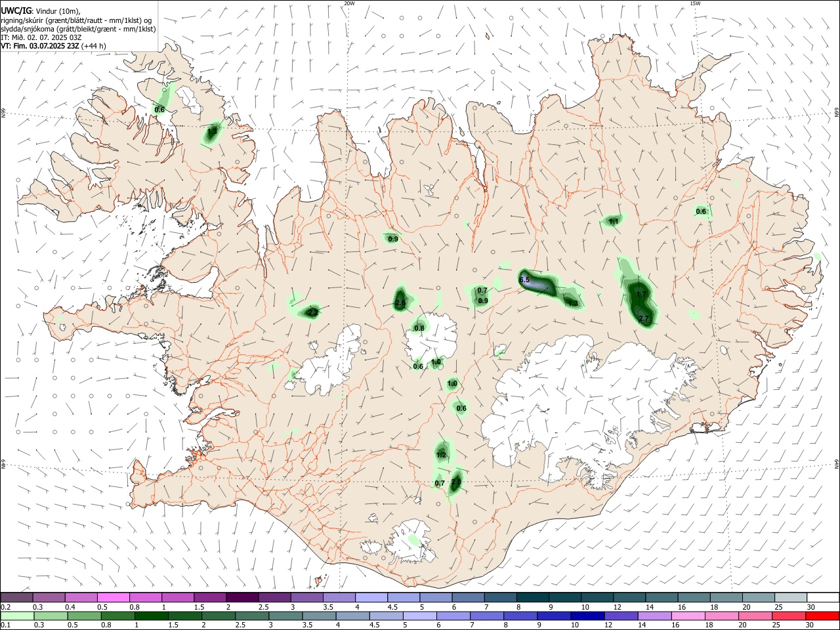
Task: Click the 1.7 value above 2.7
Action: click(642, 294)
